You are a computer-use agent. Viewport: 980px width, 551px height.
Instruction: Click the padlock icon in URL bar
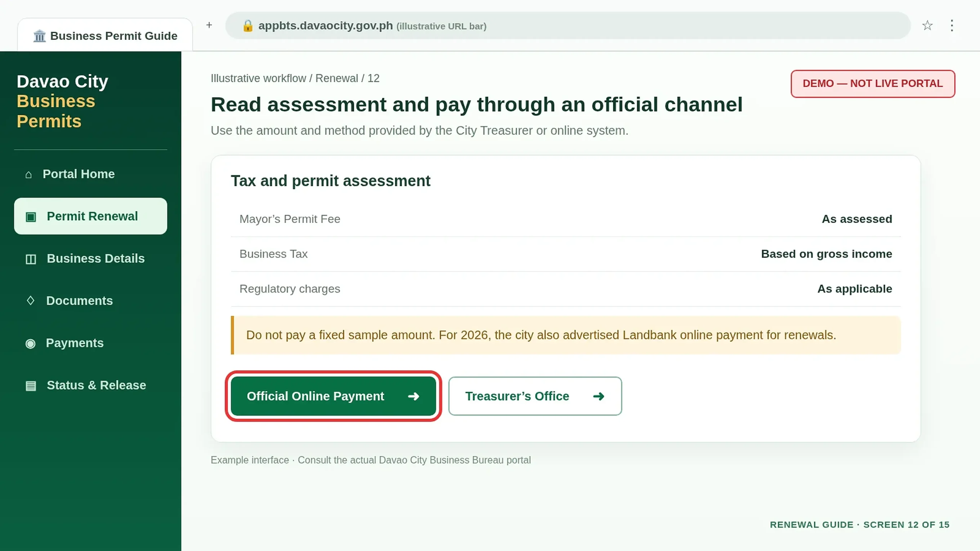tap(248, 26)
